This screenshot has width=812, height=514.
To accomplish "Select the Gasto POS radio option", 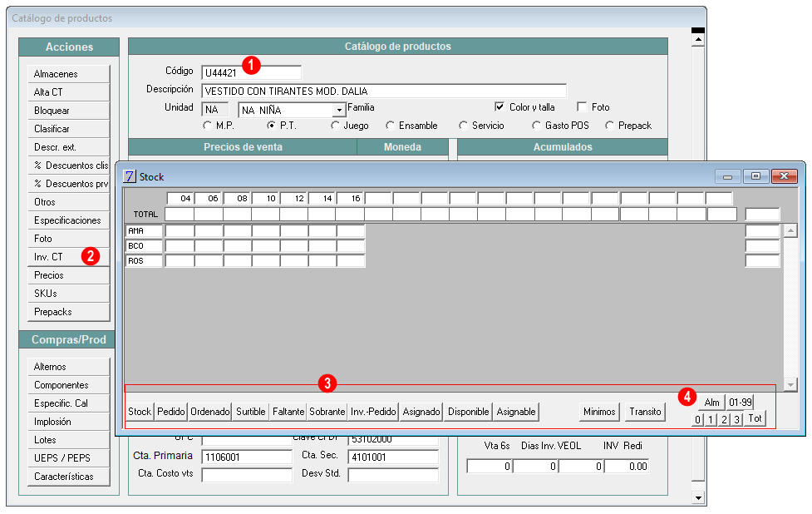I will (537, 126).
